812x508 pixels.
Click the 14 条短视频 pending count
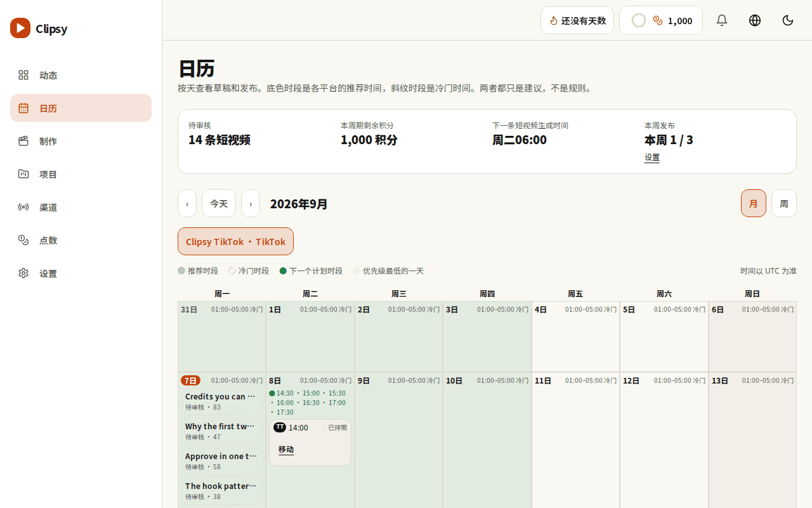tap(219, 140)
